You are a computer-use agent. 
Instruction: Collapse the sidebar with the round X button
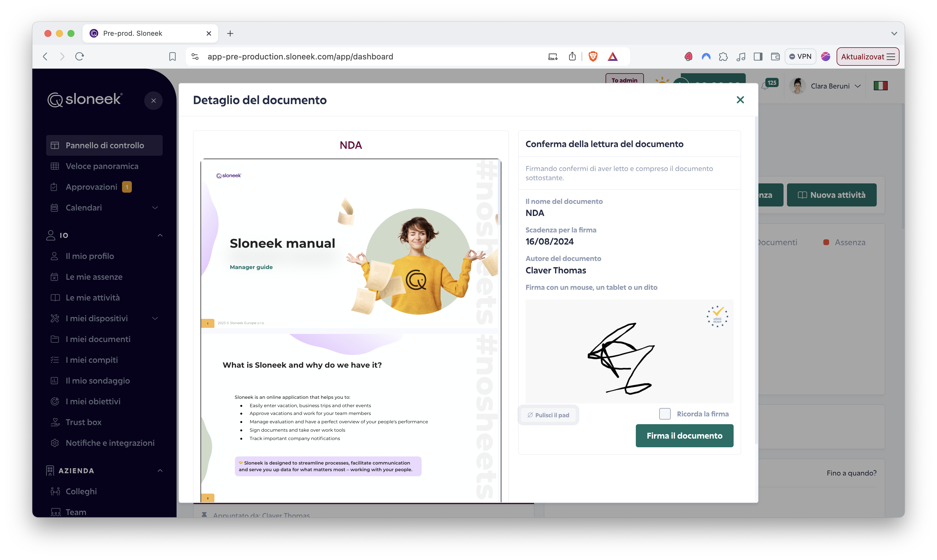(x=153, y=100)
